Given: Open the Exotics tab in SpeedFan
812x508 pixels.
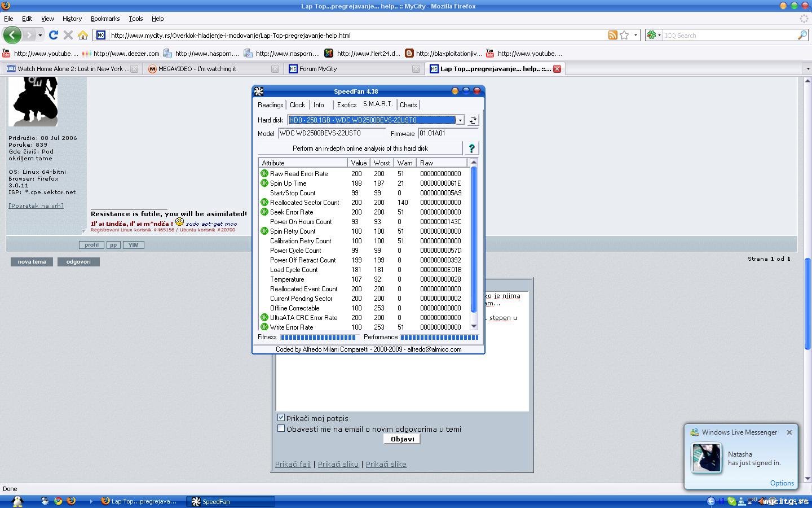Looking at the screenshot, I should [347, 105].
